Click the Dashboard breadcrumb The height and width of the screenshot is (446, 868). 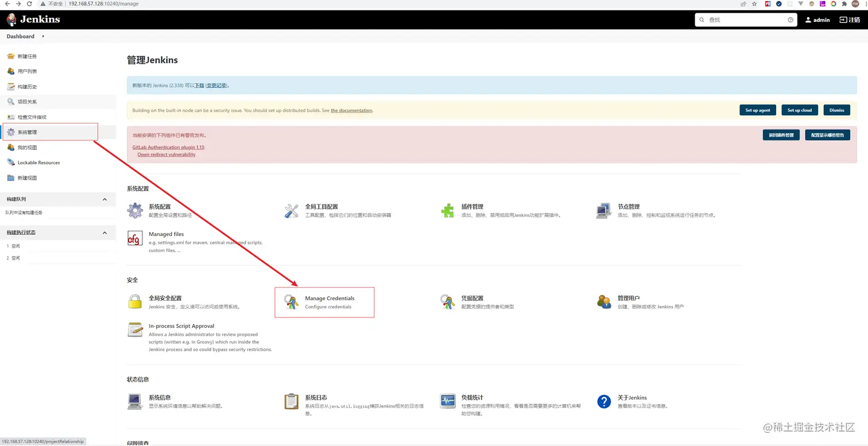click(21, 36)
